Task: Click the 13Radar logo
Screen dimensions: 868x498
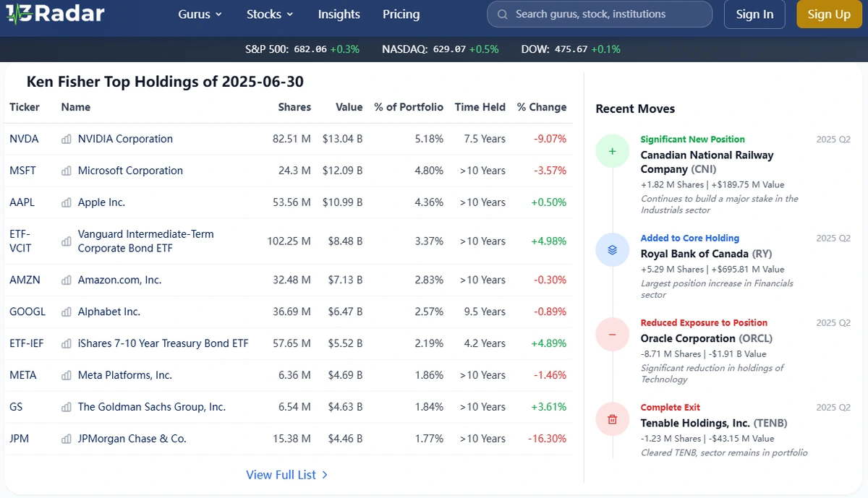Action: [55, 14]
